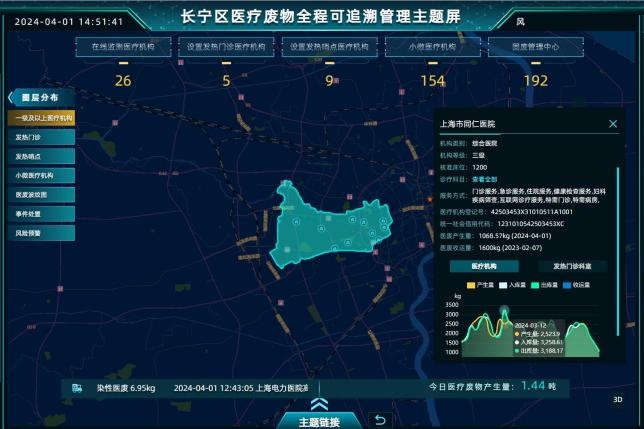Toggle the 风险预警 layer
Image resolution: width=644 pixels, height=429 pixels.
pos(41,233)
